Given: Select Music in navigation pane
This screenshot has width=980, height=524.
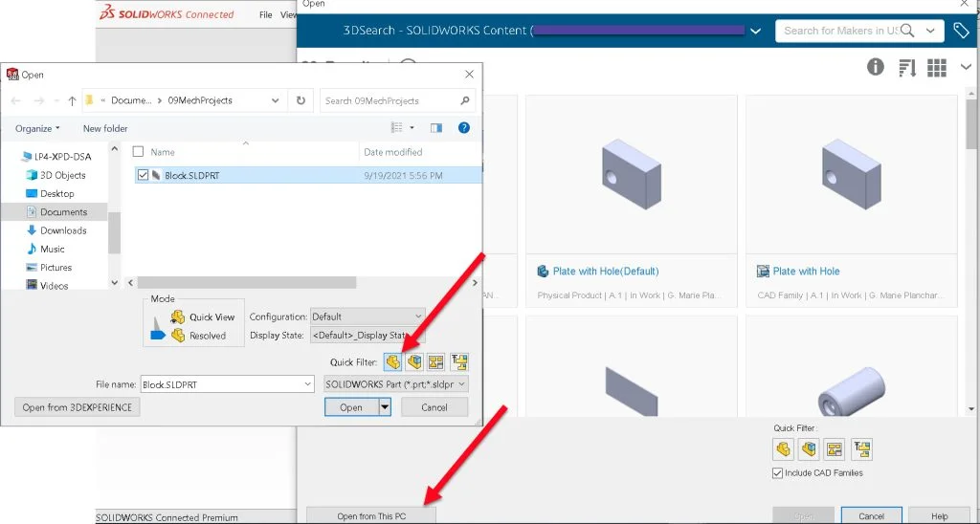Looking at the screenshot, I should 45,249.
